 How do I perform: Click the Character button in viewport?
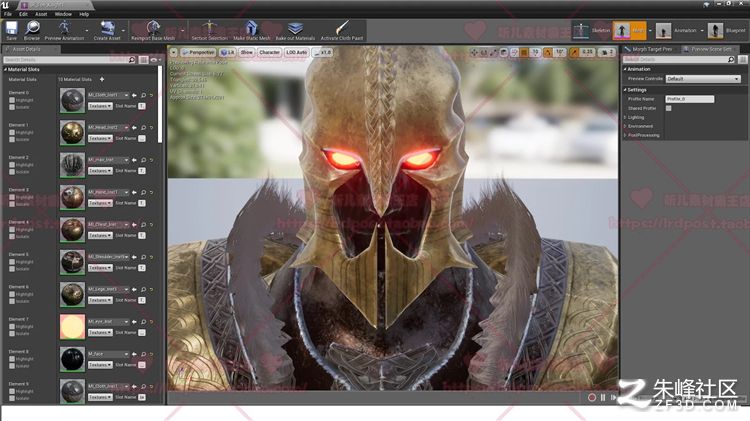(269, 52)
